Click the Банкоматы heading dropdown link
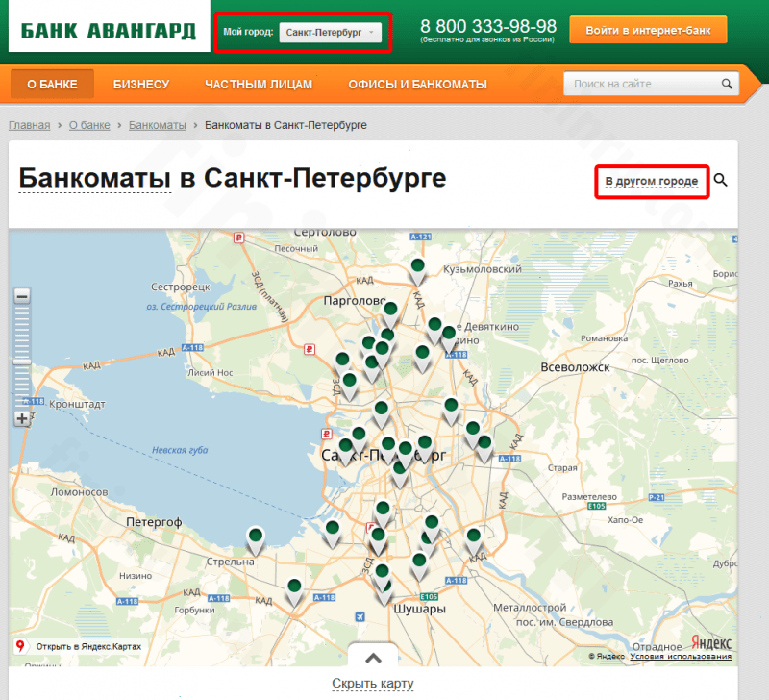The height and width of the screenshot is (700, 769). tap(94, 178)
